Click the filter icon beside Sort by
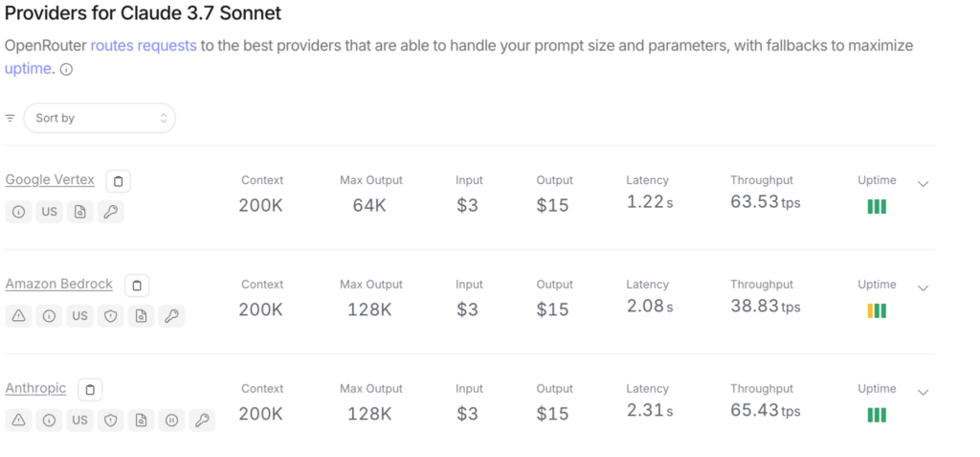 pos(10,118)
